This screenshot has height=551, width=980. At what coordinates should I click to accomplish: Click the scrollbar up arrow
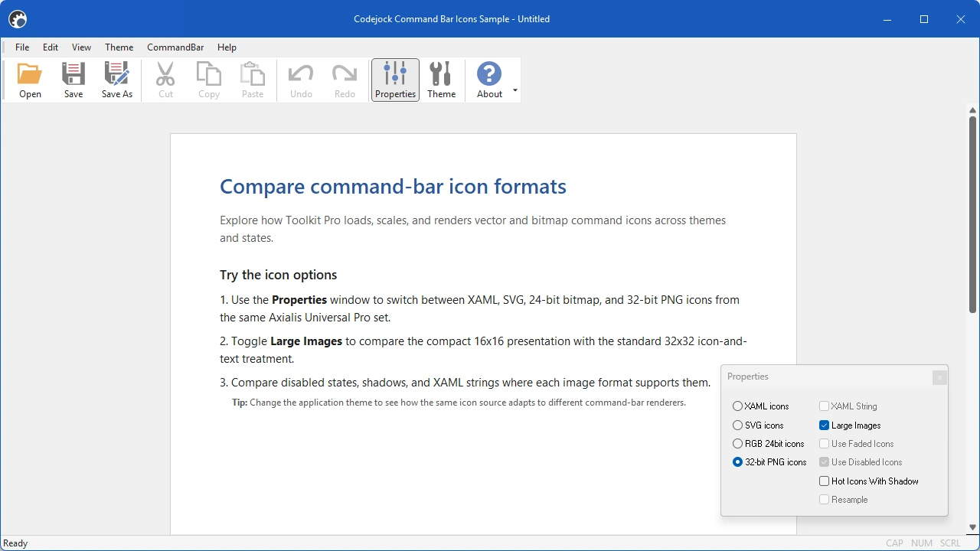(x=972, y=110)
